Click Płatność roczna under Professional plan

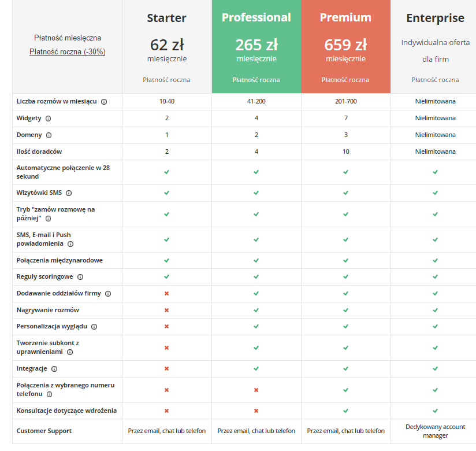pos(256,80)
